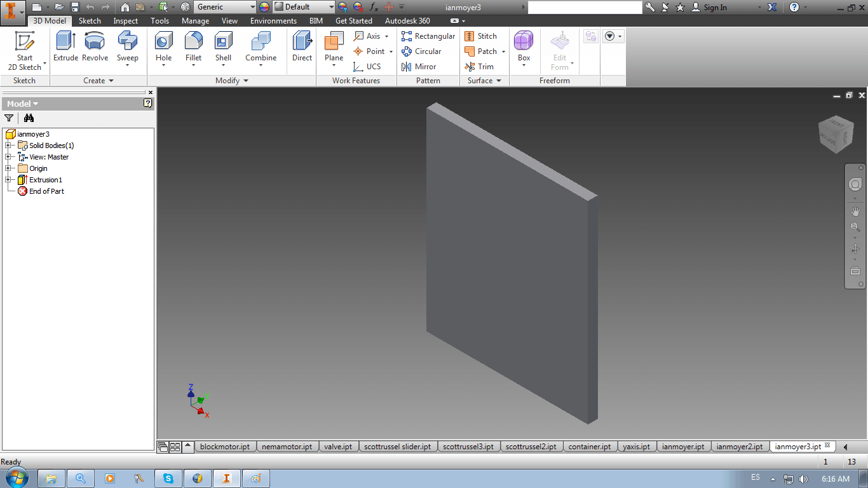Click the search input field in title bar
This screenshot has height=488, width=868.
coord(585,7)
